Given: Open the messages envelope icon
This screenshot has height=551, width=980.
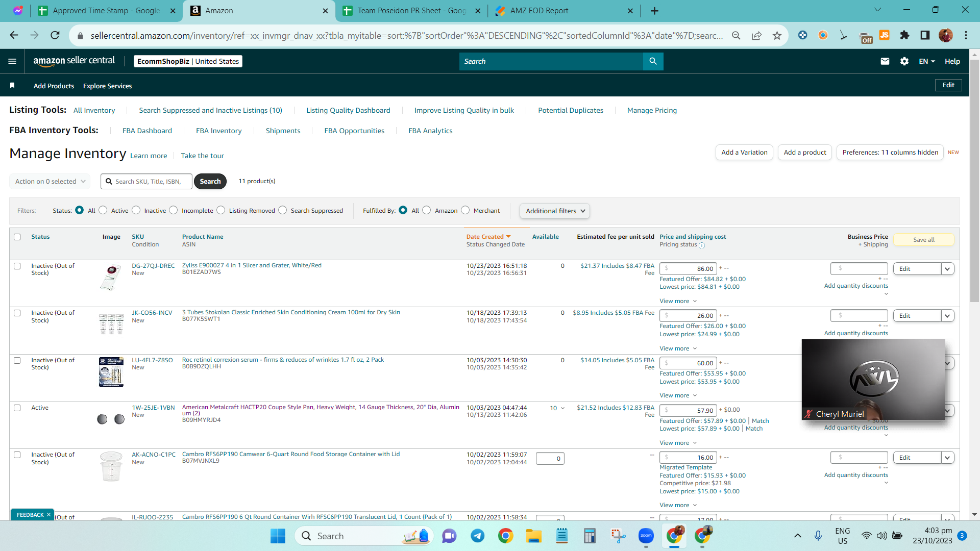Looking at the screenshot, I should click(x=885, y=61).
